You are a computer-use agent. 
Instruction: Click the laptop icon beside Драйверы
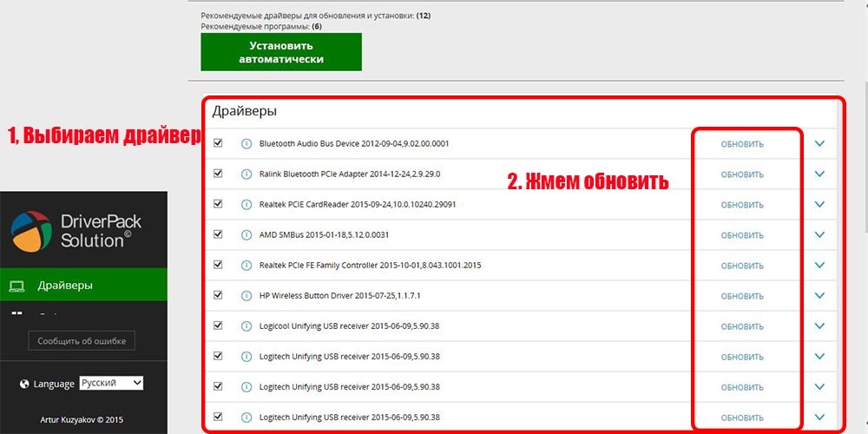pyautogui.click(x=17, y=286)
